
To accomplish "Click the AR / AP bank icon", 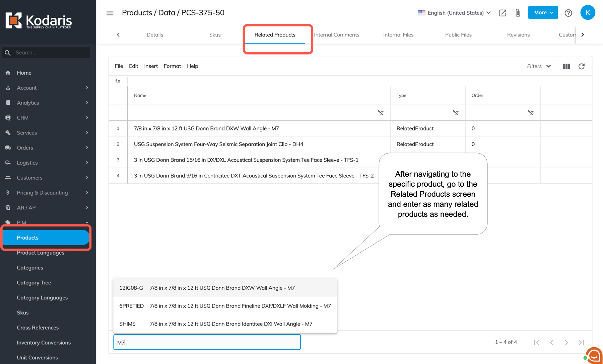I will [x=8, y=208].
